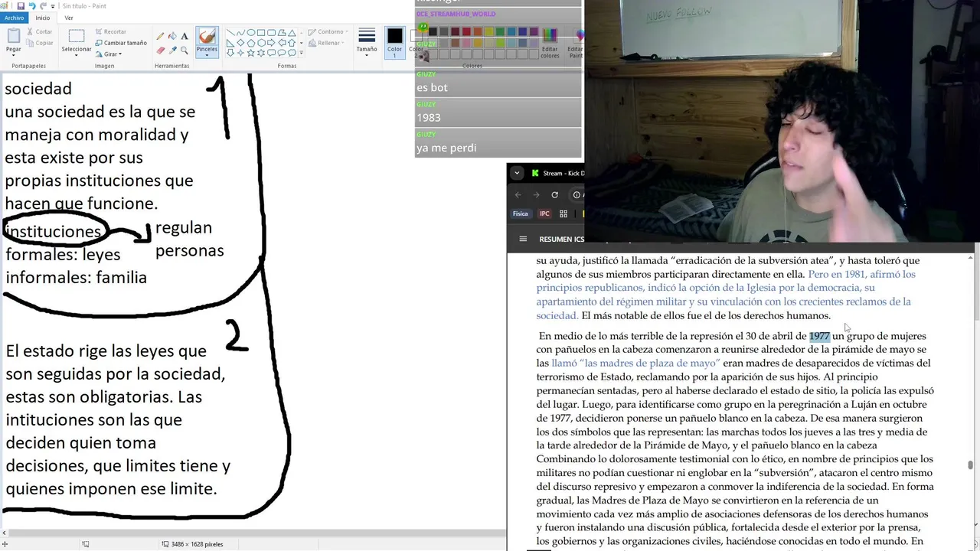Expand the Pinceles brushes dropdown arrow

coord(207,55)
